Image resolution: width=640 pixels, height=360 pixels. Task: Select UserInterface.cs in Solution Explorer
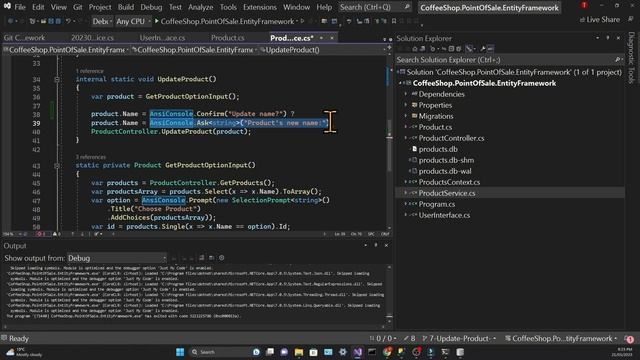444,216
